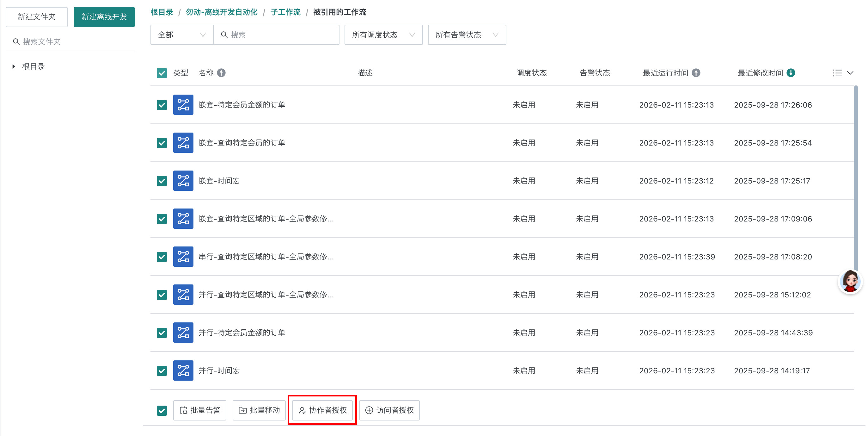Click 新建离线开发 button

(104, 17)
